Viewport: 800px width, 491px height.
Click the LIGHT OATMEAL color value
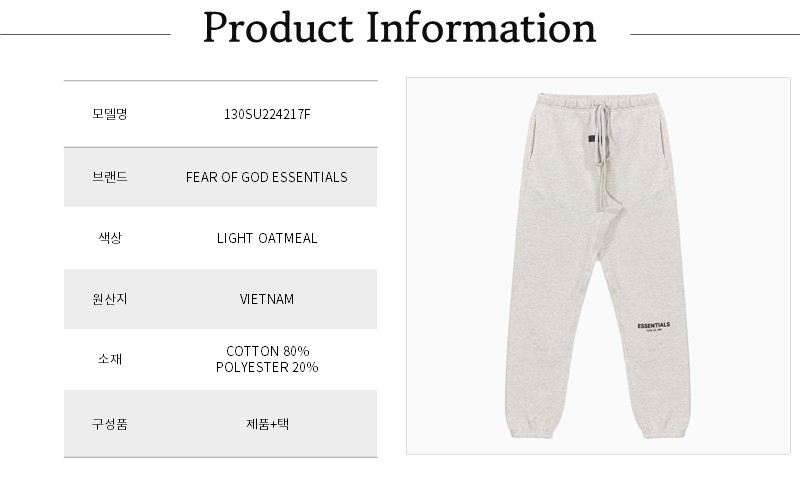pyautogui.click(x=266, y=238)
